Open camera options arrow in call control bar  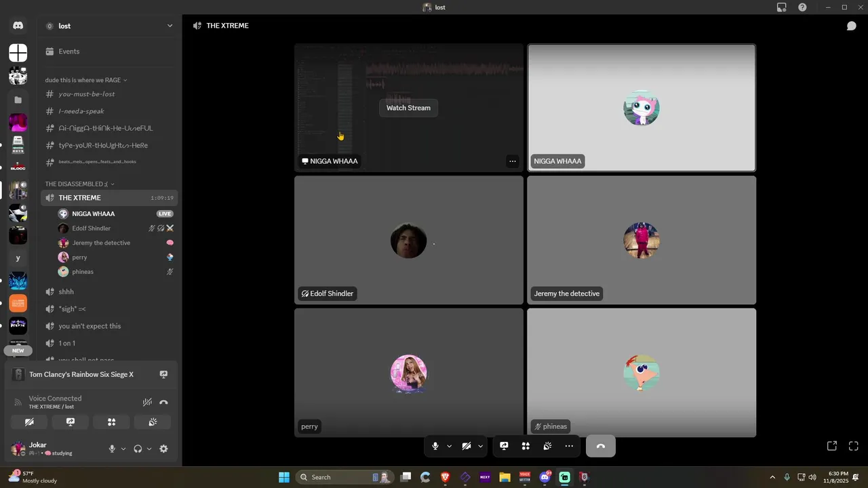click(480, 446)
